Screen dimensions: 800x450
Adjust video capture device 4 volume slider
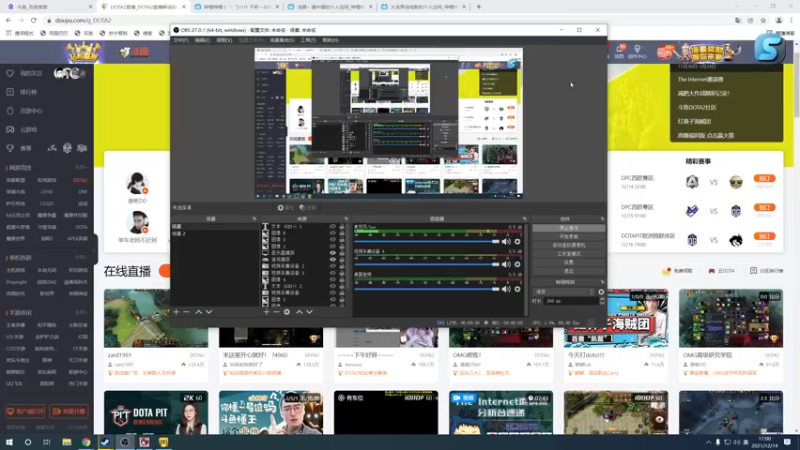pos(427,264)
